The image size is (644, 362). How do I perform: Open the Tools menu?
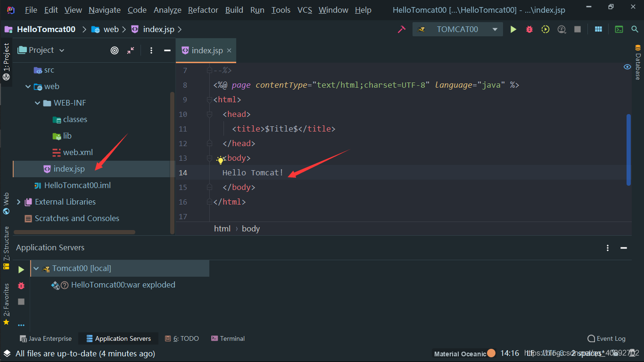point(281,10)
